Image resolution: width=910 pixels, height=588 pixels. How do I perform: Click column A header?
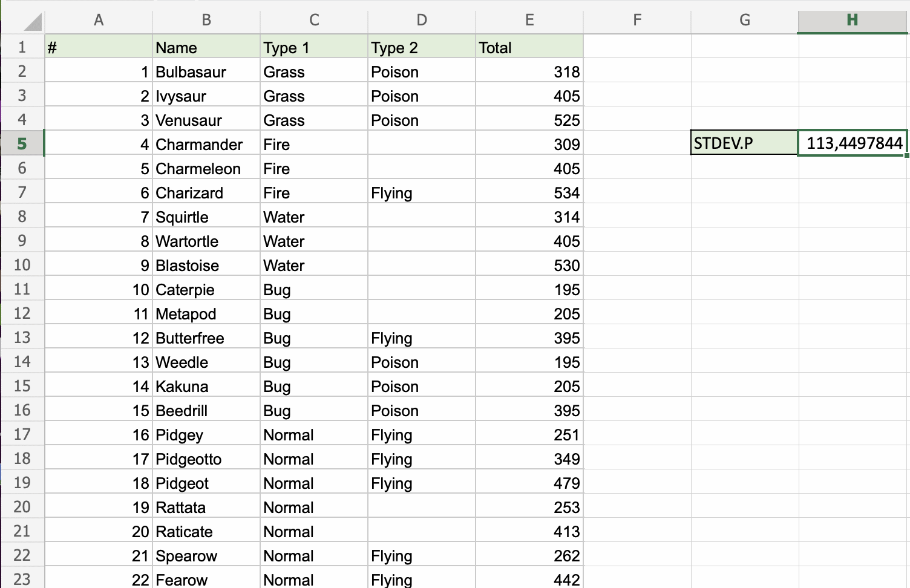click(99, 20)
